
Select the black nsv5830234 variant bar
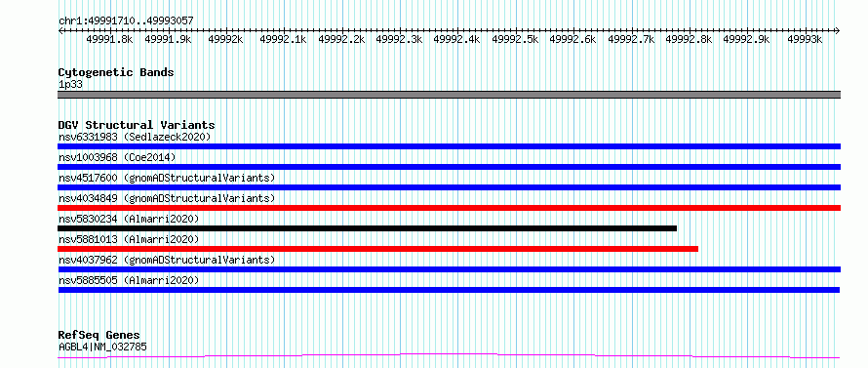point(367,228)
